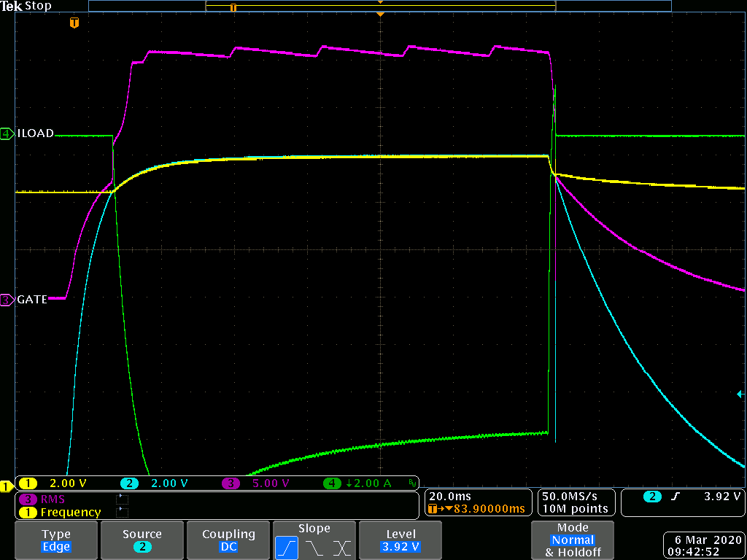Click the record overview bar bracketed window
This screenshot has width=747, height=560.
(381, 6)
